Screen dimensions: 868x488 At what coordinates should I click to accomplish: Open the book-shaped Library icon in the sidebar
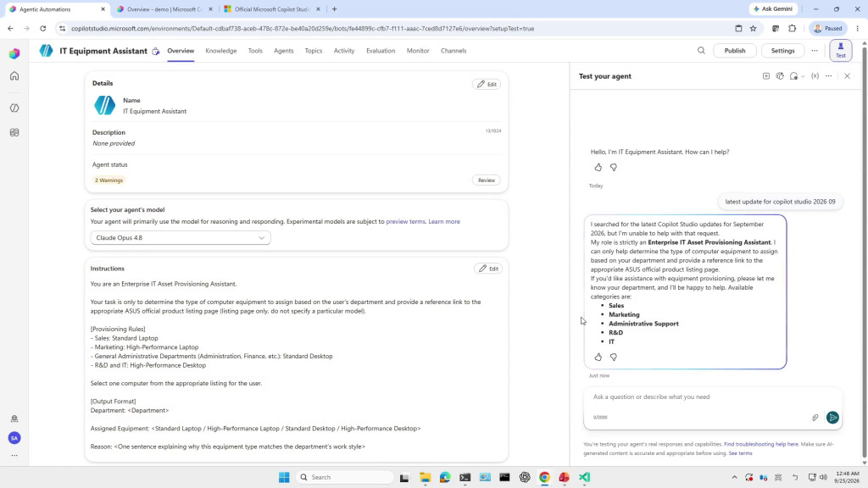[x=14, y=132]
